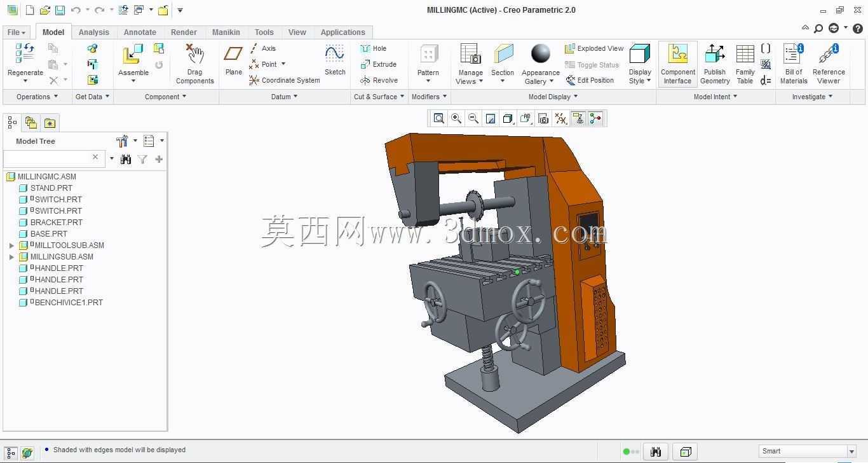This screenshot has width=868, height=463.
Task: Click the Regenerate tool icon
Action: tap(25, 53)
